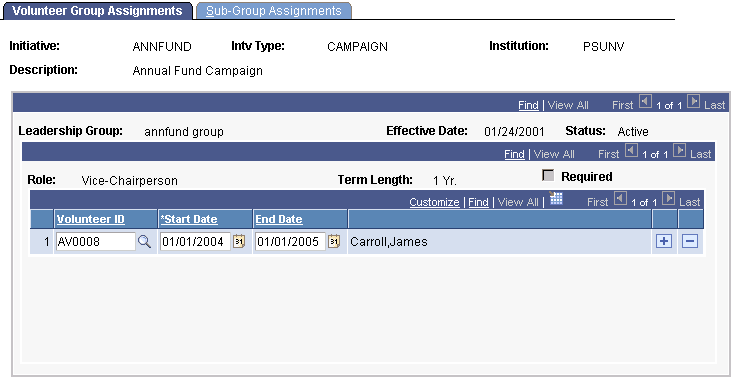Show previous row arrow in Role bar
Viewport: 733px width, 380px height.
point(631,151)
